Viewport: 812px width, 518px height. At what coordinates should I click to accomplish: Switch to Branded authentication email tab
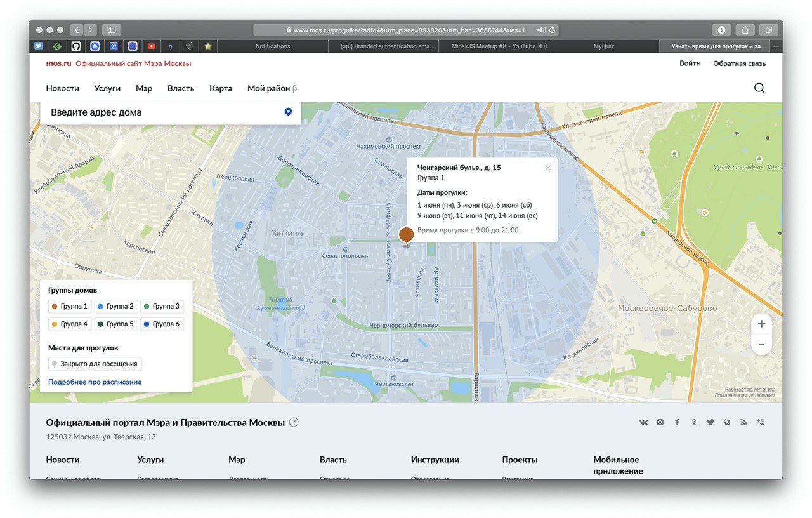click(383, 46)
